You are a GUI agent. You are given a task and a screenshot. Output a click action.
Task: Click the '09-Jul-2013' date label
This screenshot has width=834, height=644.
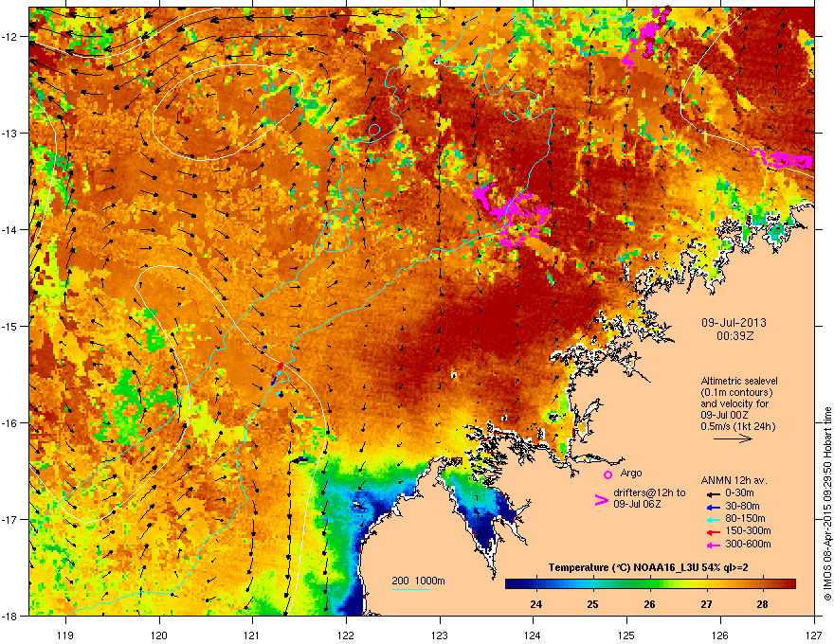734,323
